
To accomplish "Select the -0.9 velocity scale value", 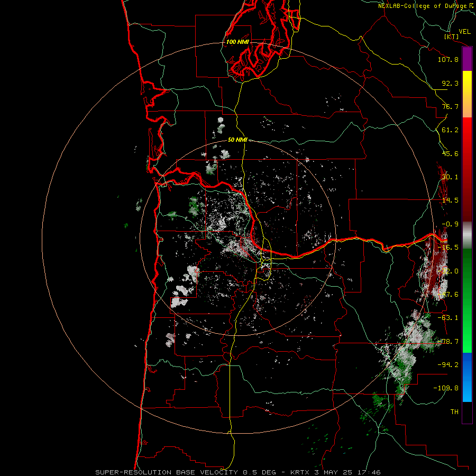I will tap(450, 224).
